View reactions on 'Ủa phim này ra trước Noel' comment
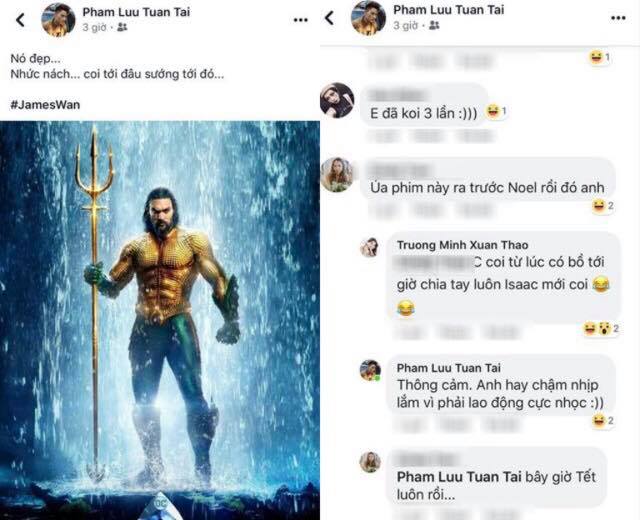The height and width of the screenshot is (520, 640). pyautogui.click(x=603, y=206)
